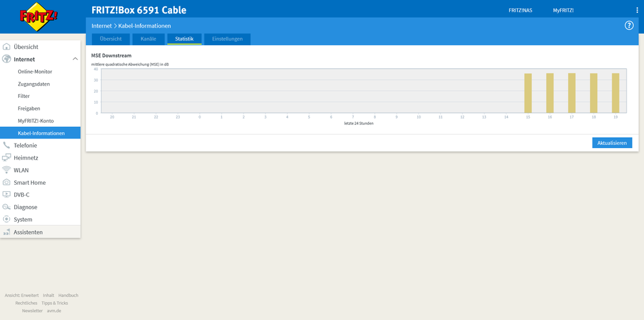Open Diagnose menu label
The width and height of the screenshot is (644, 320).
pos(26,207)
